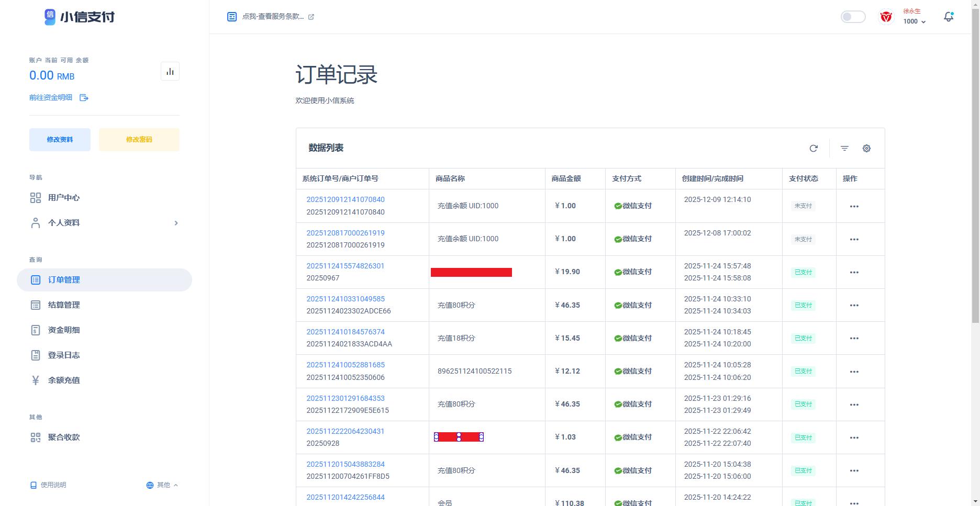The height and width of the screenshot is (506, 980).
Task: Open order link 2025120912141070840
Action: pos(346,199)
